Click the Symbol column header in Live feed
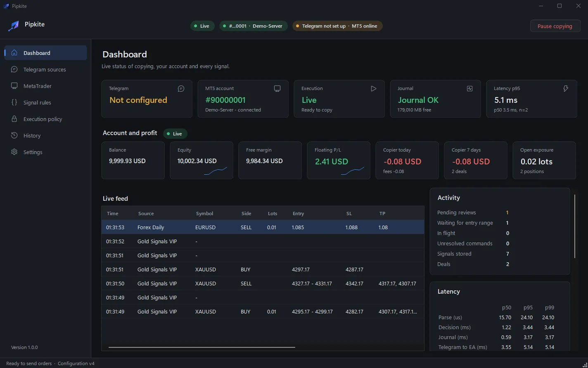Viewport: 588px width, 368px height. tap(204, 214)
